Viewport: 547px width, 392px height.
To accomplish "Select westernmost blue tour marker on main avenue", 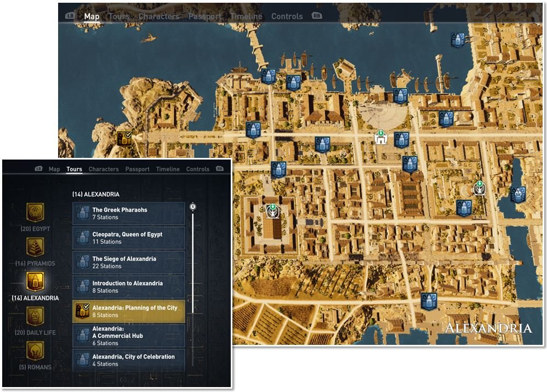I will click(x=253, y=130).
